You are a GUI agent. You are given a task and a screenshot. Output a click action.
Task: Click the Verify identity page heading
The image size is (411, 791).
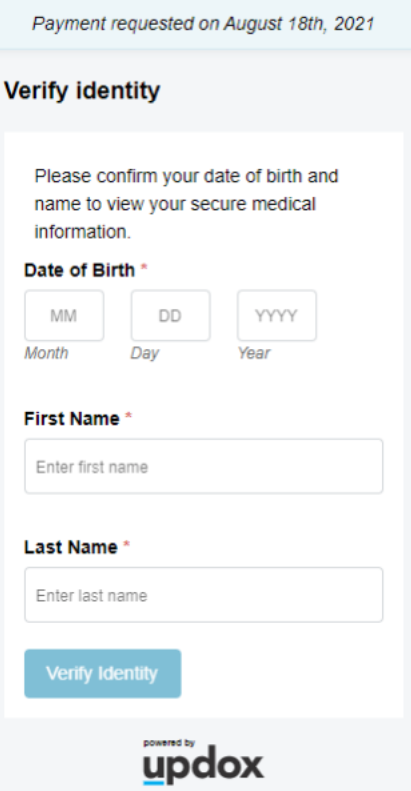pos(82,91)
